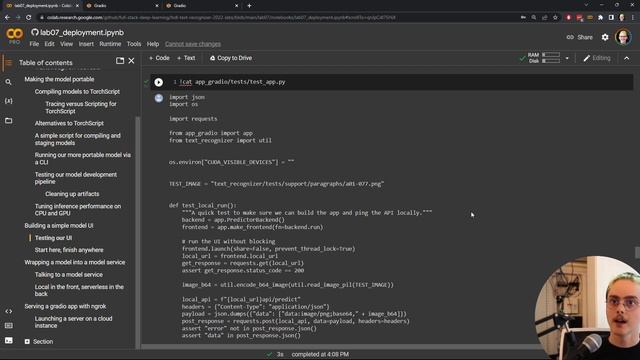Go to Alternatives to TorchScript

click(x=69, y=123)
